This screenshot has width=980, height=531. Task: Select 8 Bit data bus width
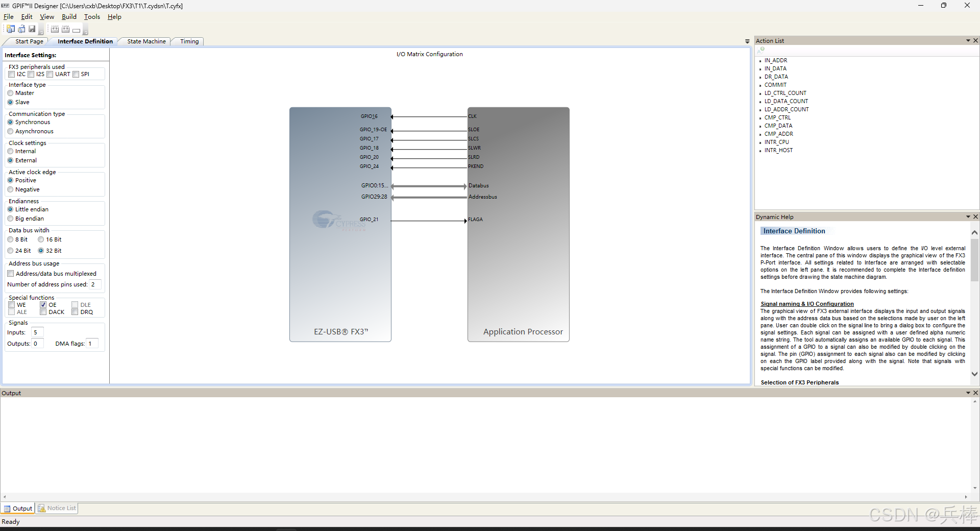point(10,239)
